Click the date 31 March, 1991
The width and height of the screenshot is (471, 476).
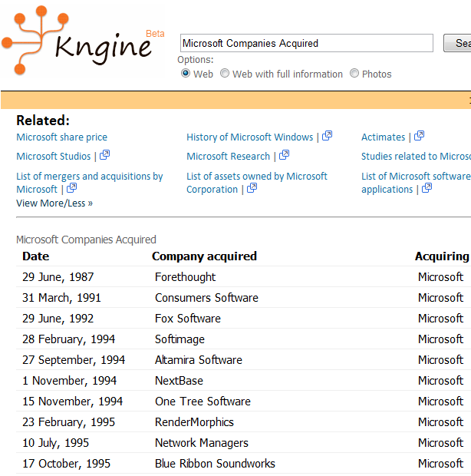[61, 298]
